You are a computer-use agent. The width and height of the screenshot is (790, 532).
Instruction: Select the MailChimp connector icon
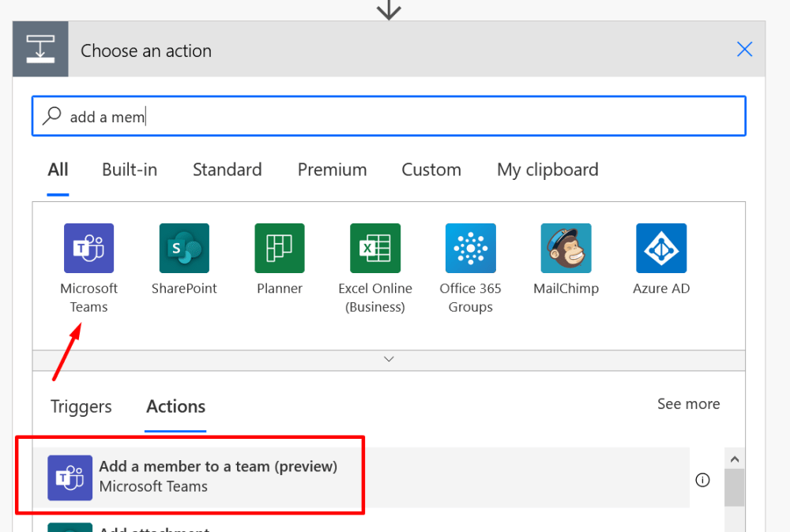tap(566, 247)
